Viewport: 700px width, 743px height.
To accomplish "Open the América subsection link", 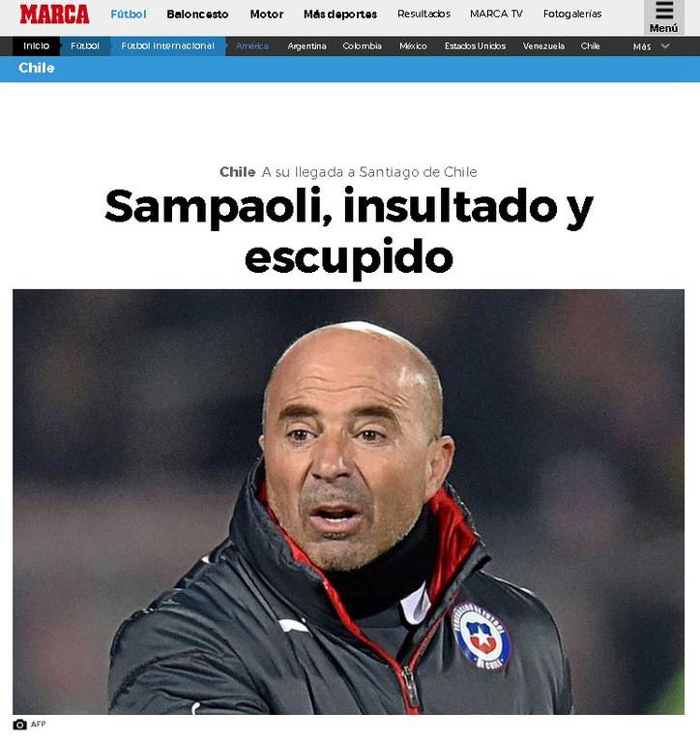I will 252,46.
